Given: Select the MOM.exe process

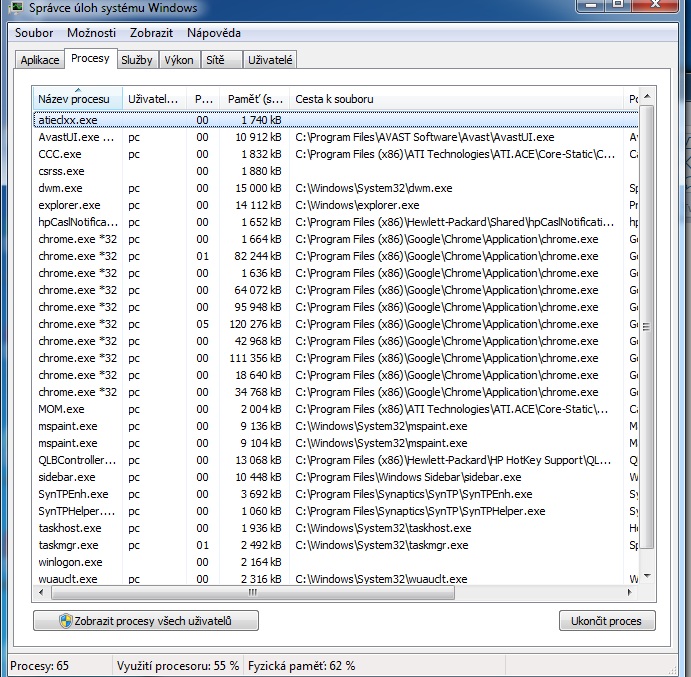Looking at the screenshot, I should [336, 409].
